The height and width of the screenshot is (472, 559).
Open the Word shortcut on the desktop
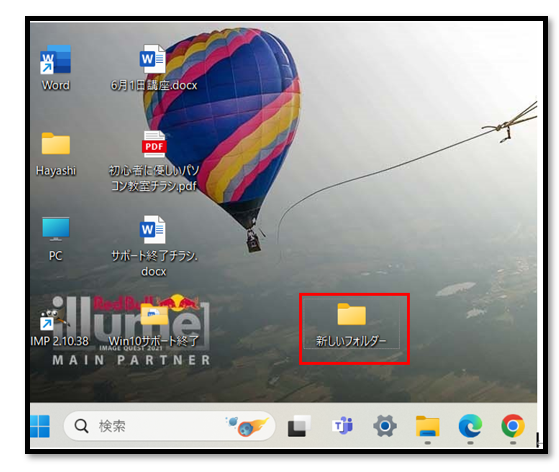click(55, 60)
